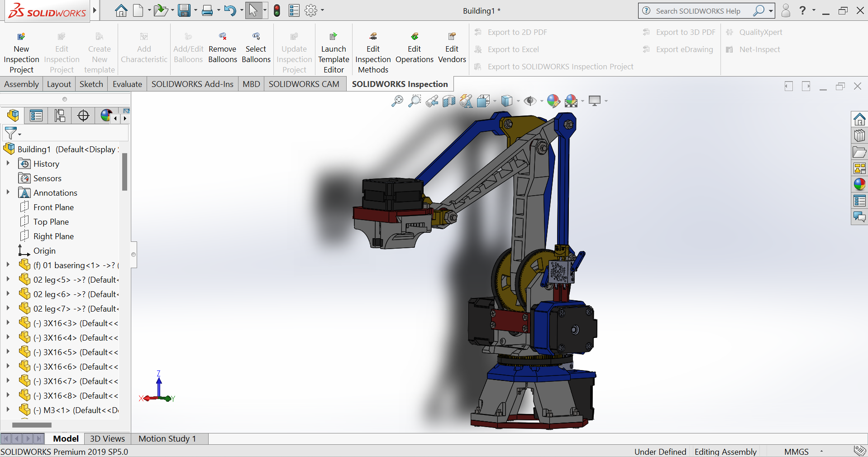Open the MMGS unit system dropdown
The image size is (868, 457).
tap(821, 452)
